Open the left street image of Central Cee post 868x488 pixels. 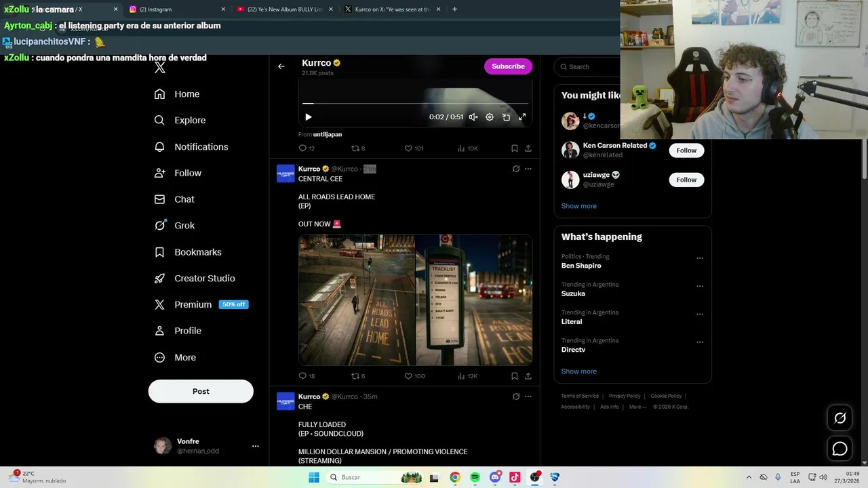tap(357, 300)
